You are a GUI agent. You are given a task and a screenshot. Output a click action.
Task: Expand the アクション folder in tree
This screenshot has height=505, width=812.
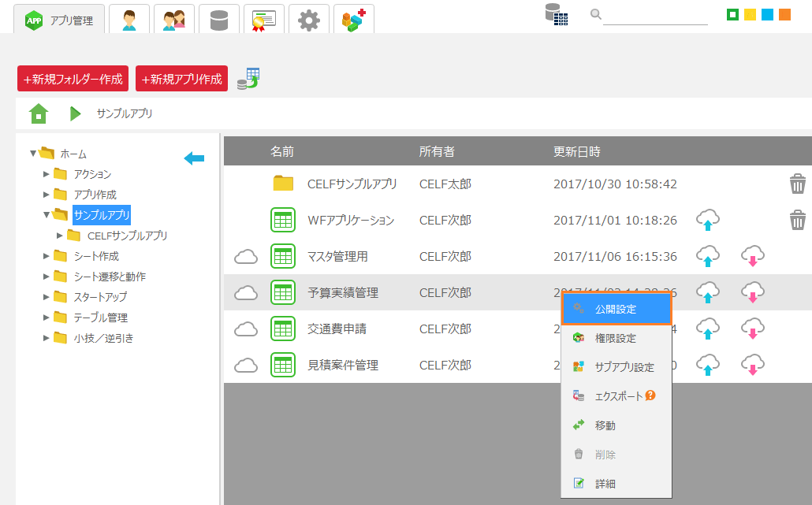click(47, 174)
